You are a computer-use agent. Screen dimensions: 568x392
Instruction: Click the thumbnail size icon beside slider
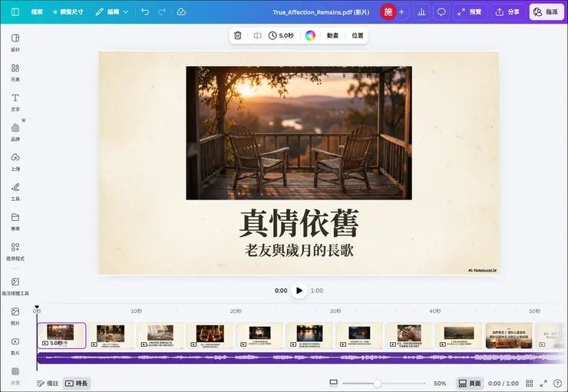pos(334,383)
